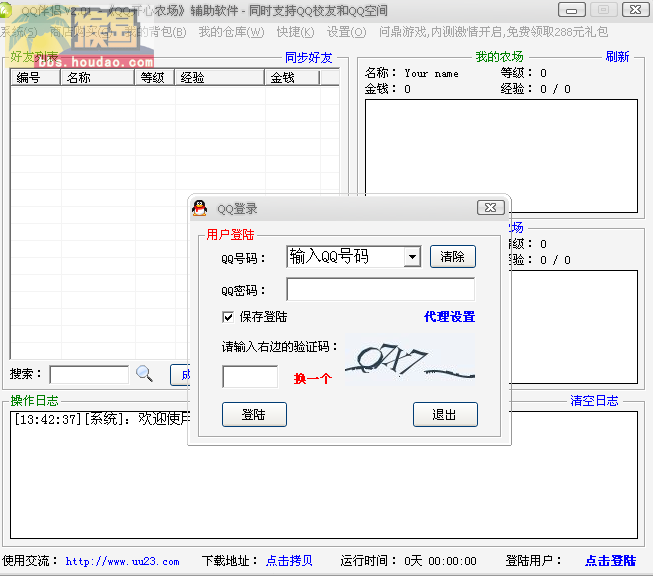Viewport: 653px width, 577px height.
Task: Toggle the 保存登陆 checkbox
Action: pos(228,317)
